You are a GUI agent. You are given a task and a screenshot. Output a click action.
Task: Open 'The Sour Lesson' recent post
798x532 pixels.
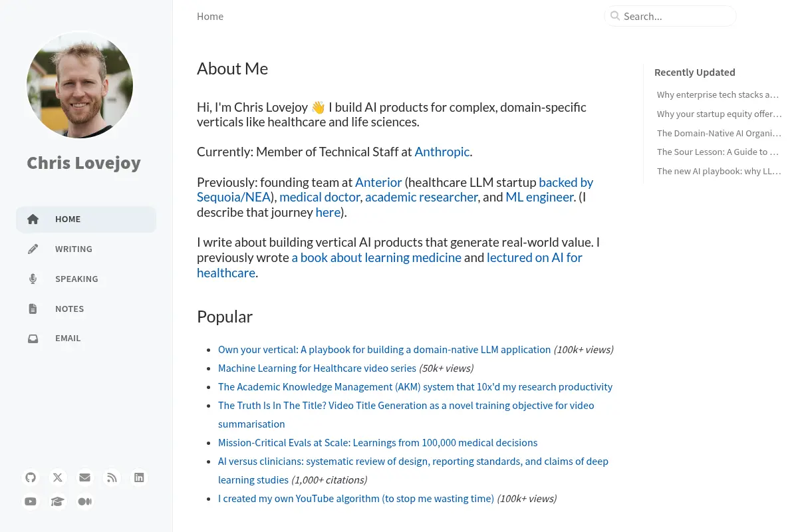pos(718,152)
